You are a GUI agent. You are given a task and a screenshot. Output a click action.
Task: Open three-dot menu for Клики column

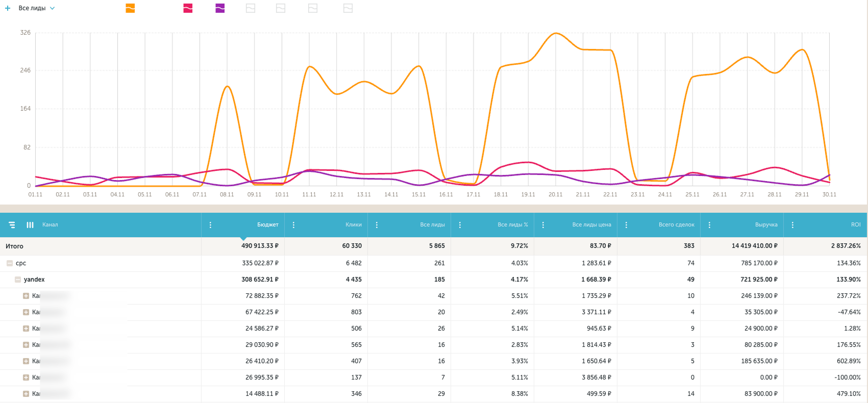click(293, 225)
